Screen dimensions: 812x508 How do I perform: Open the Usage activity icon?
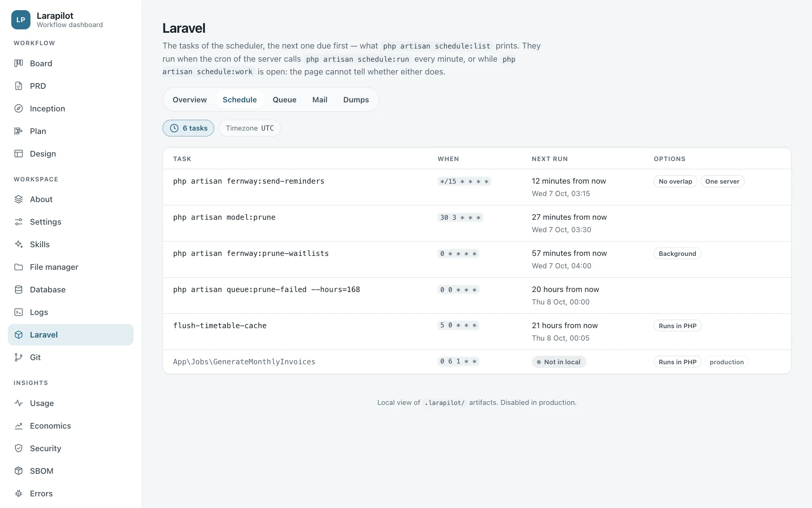tap(18, 403)
